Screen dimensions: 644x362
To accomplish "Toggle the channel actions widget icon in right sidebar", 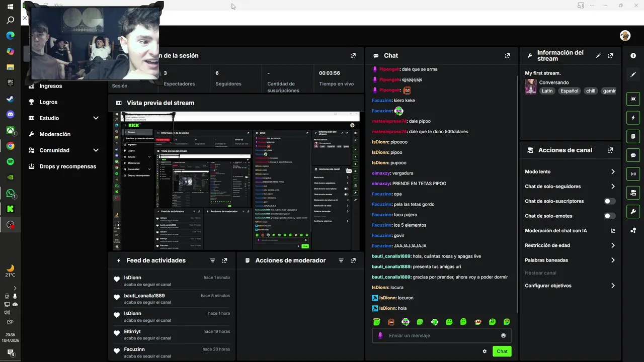I will pyautogui.click(x=633, y=193).
